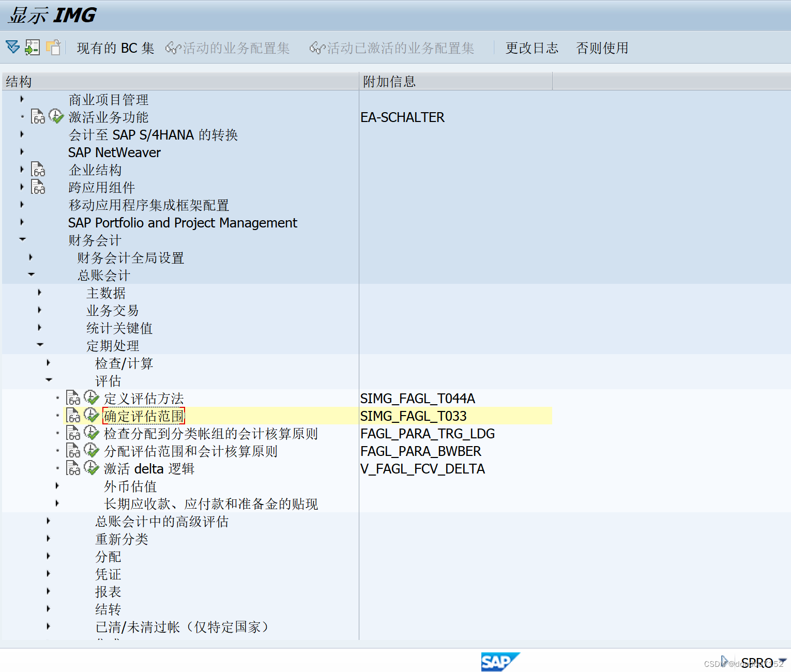
Task: Open documentation icon for 企业结构
Action: click(x=38, y=170)
